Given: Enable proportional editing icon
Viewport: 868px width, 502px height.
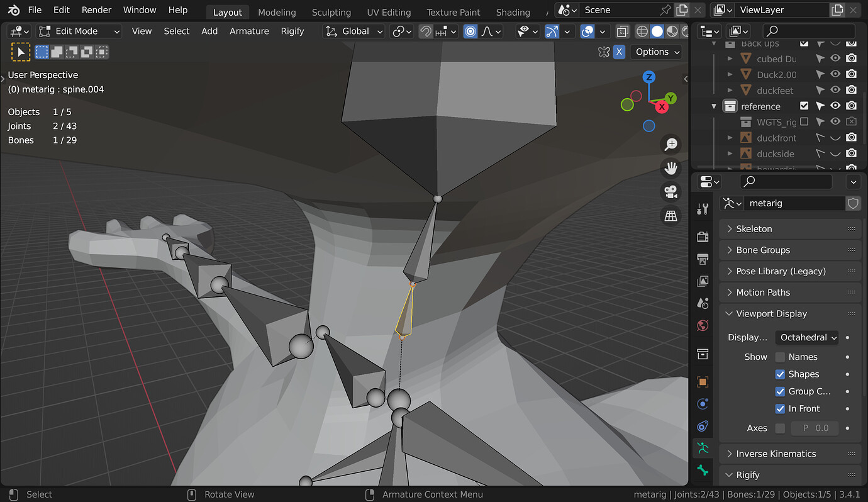Looking at the screenshot, I should (470, 31).
